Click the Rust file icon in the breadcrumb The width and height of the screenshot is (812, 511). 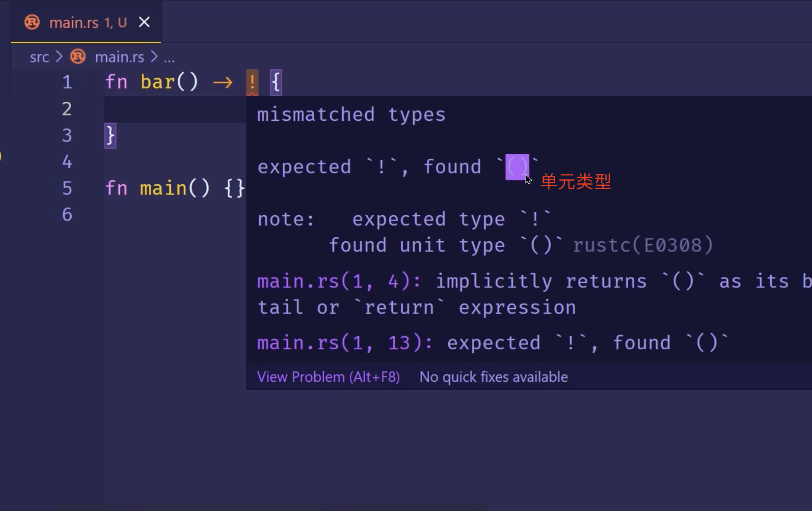78,57
